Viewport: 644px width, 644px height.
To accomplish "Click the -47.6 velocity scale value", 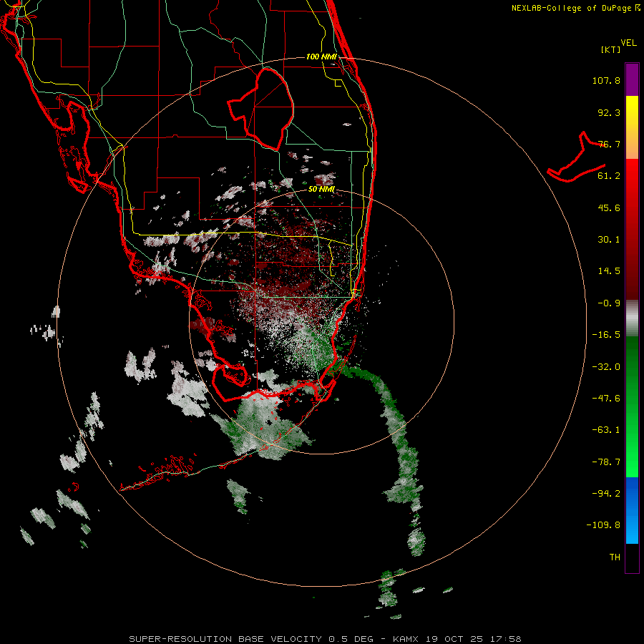I will click(x=606, y=399).
